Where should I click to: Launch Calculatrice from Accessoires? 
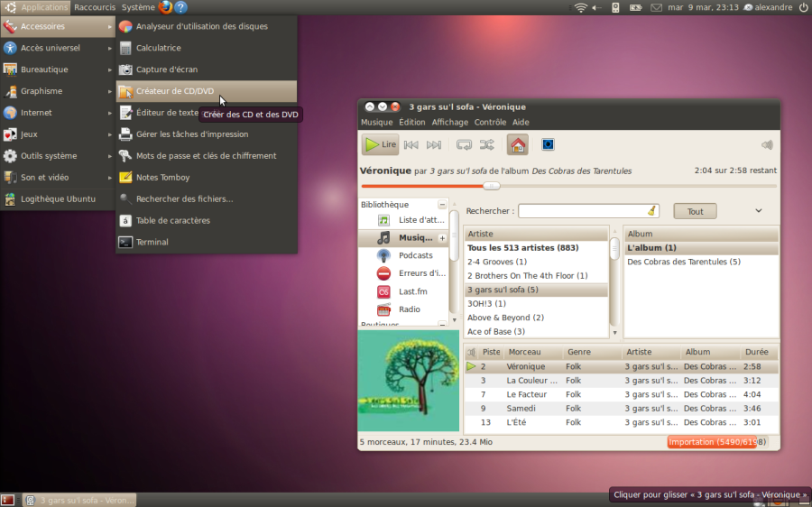(x=207, y=48)
